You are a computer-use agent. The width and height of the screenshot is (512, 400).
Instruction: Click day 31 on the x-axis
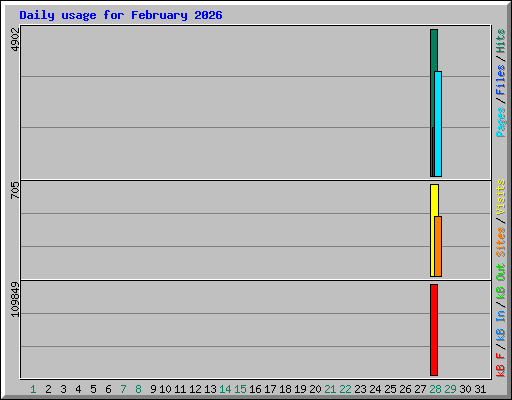480,389
